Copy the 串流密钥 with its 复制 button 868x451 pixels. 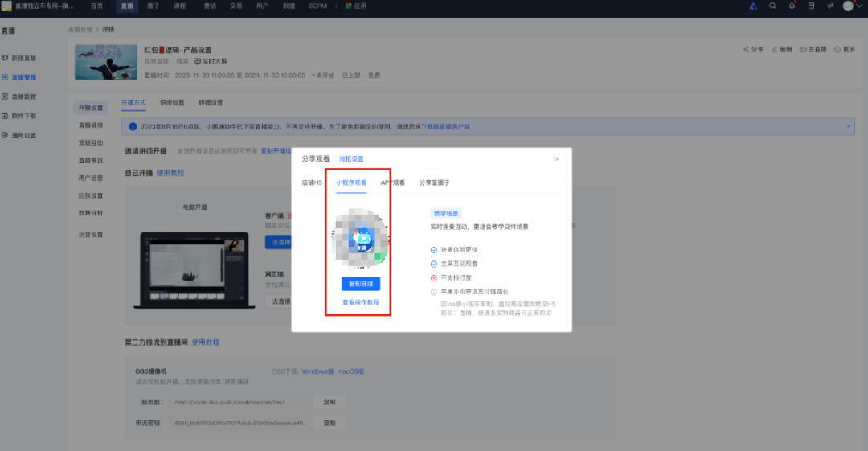coord(330,424)
